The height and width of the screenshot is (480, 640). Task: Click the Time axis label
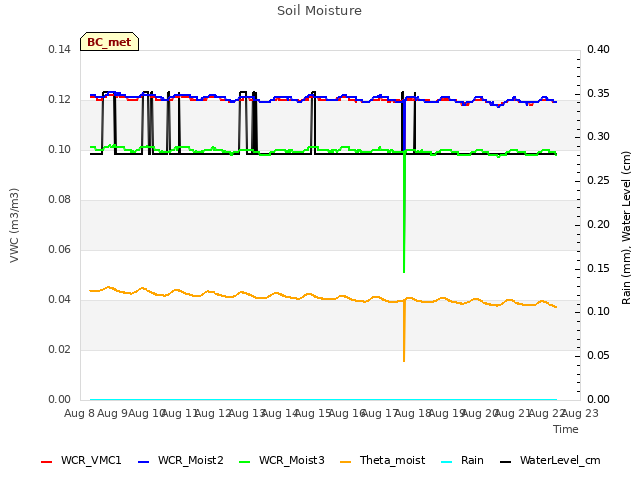point(566,429)
